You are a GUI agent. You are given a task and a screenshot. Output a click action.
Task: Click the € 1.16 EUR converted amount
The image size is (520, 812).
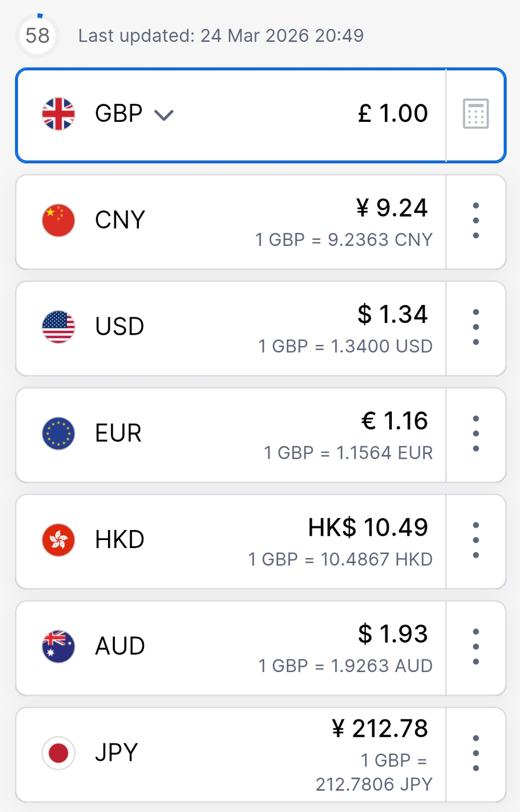tap(395, 421)
